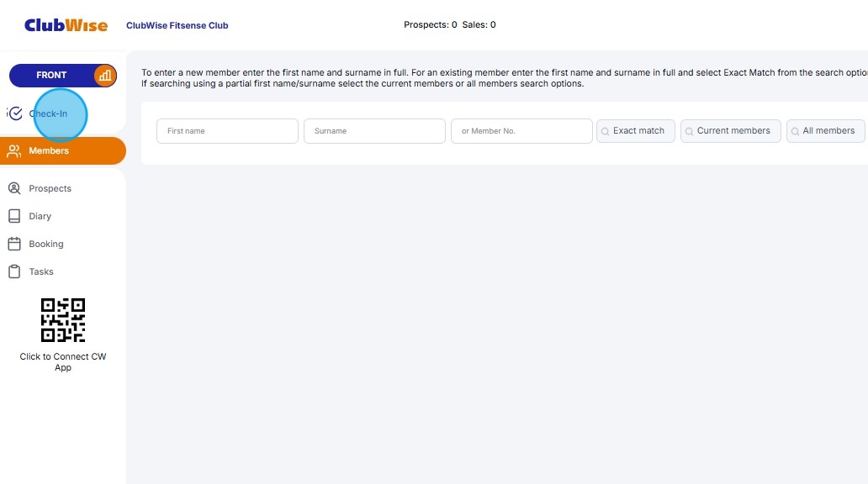Click the Sales: 0 counter
Screen dimensions: 868x484
[x=479, y=25]
